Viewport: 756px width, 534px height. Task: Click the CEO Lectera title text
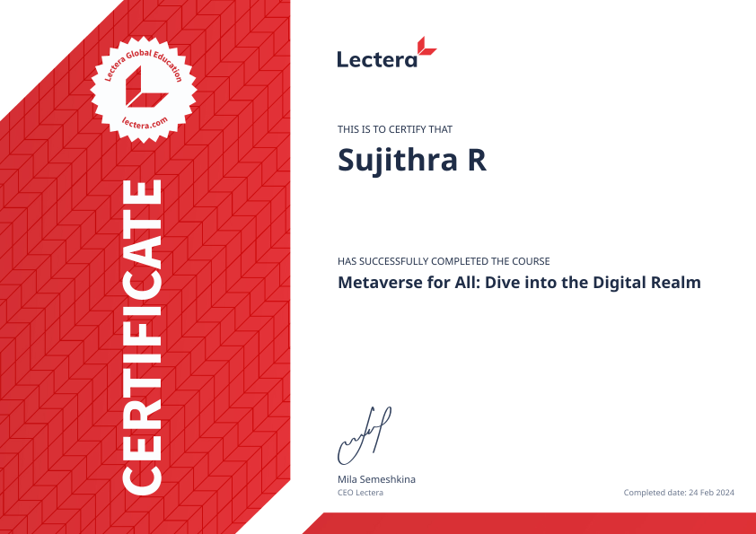(358, 493)
